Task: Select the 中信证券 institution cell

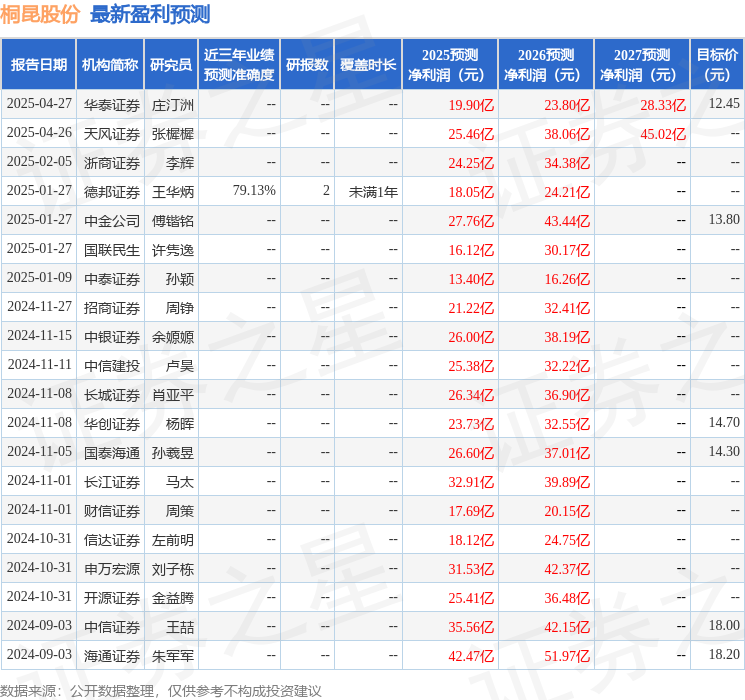Action: coord(112,626)
